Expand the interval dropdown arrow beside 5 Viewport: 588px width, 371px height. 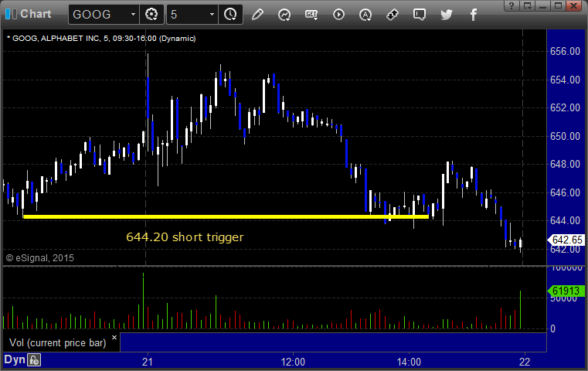(x=212, y=15)
